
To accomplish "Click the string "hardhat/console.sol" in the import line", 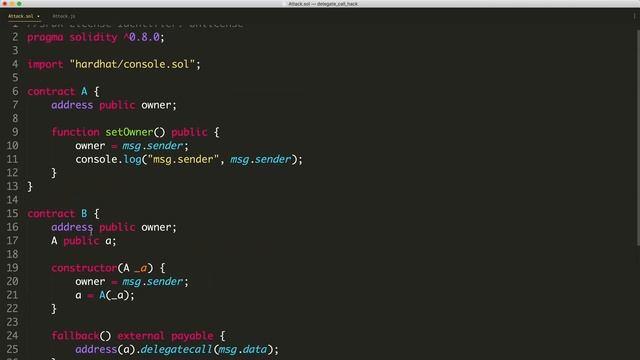I will point(132,64).
